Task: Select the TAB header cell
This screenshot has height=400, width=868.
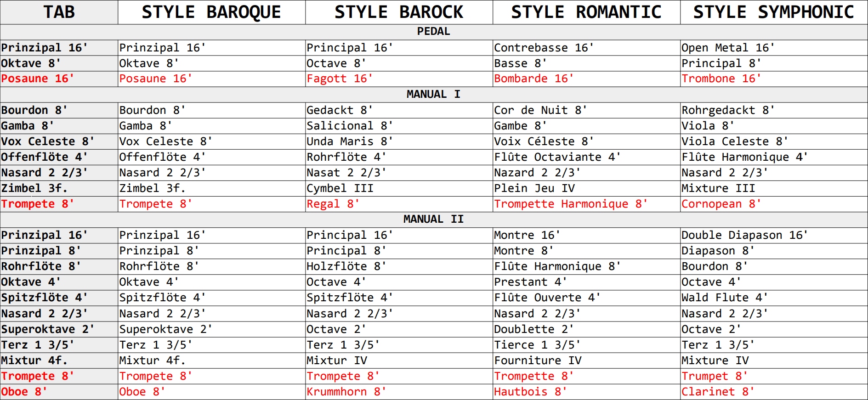Action: pos(59,12)
